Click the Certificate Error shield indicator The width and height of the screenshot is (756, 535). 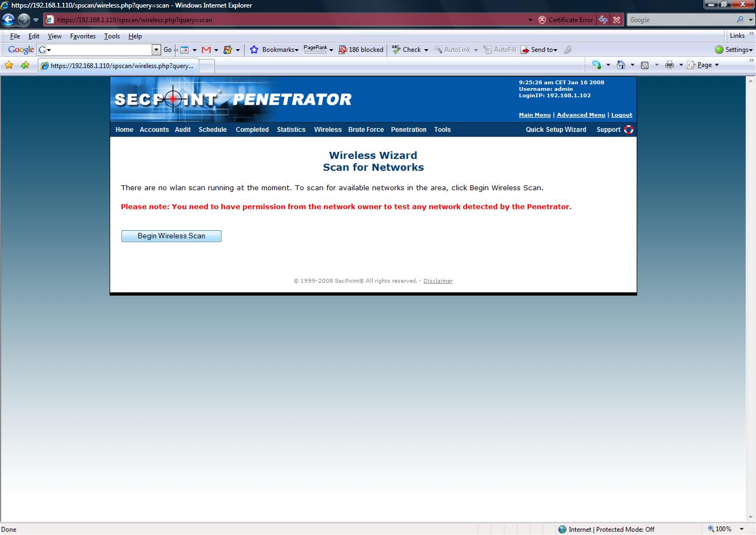tap(565, 20)
